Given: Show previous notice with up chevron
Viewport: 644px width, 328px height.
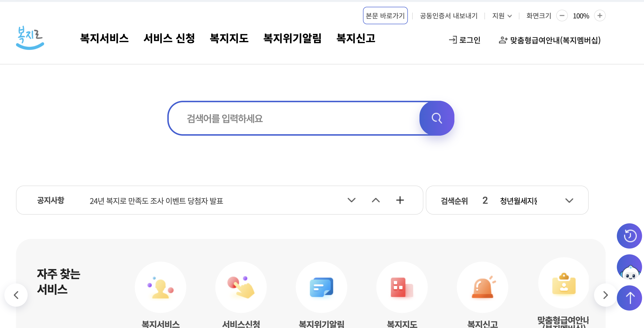Looking at the screenshot, I should tap(376, 200).
